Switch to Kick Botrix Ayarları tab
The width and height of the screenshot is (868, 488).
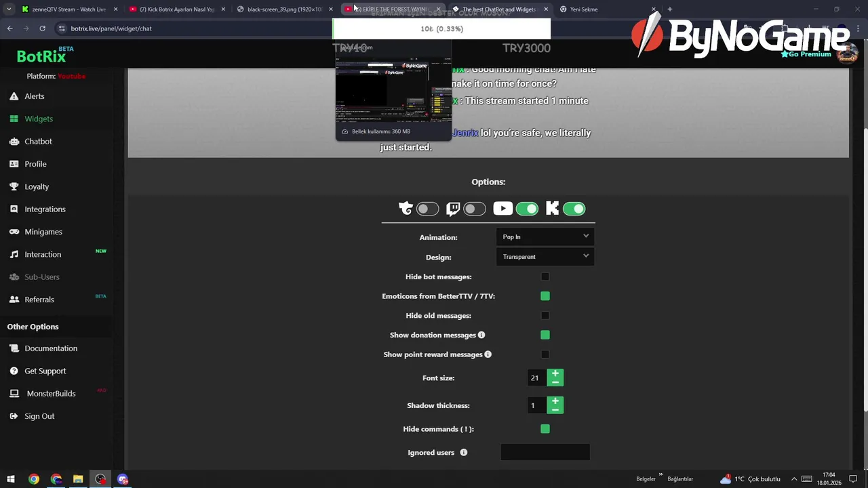pyautogui.click(x=177, y=9)
